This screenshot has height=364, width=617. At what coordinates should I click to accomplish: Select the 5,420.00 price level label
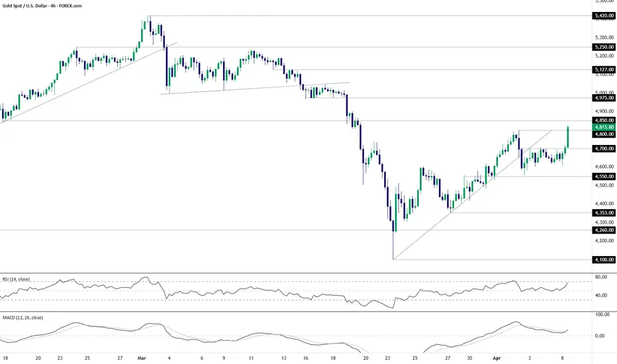(603, 16)
